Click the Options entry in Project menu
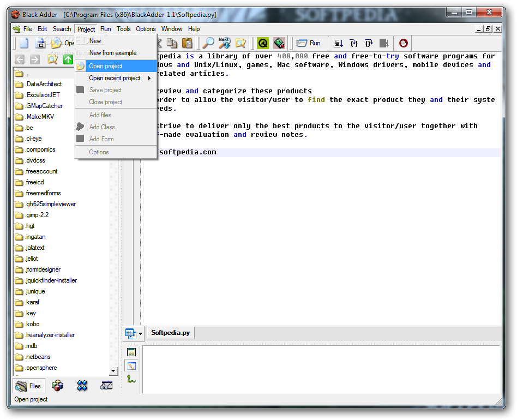 (116, 152)
